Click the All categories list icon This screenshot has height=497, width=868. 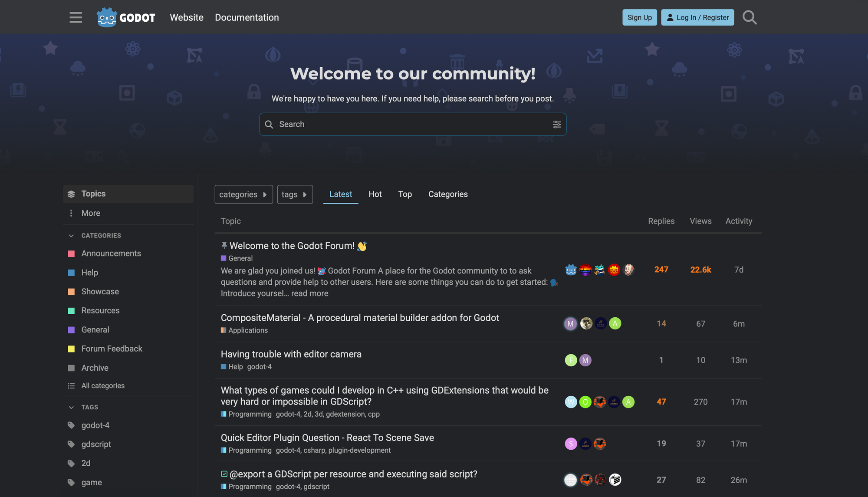tap(71, 386)
